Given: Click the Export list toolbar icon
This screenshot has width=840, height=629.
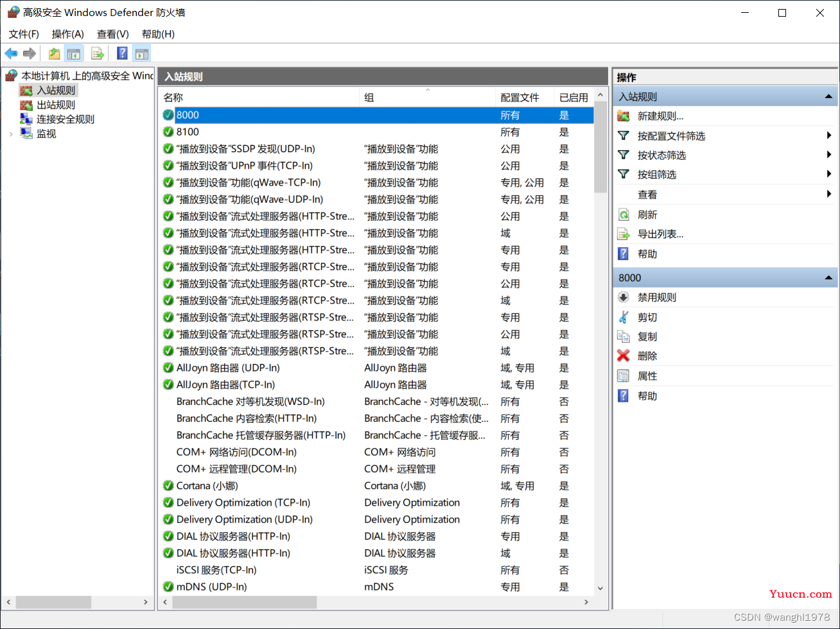Looking at the screenshot, I should 98,53.
